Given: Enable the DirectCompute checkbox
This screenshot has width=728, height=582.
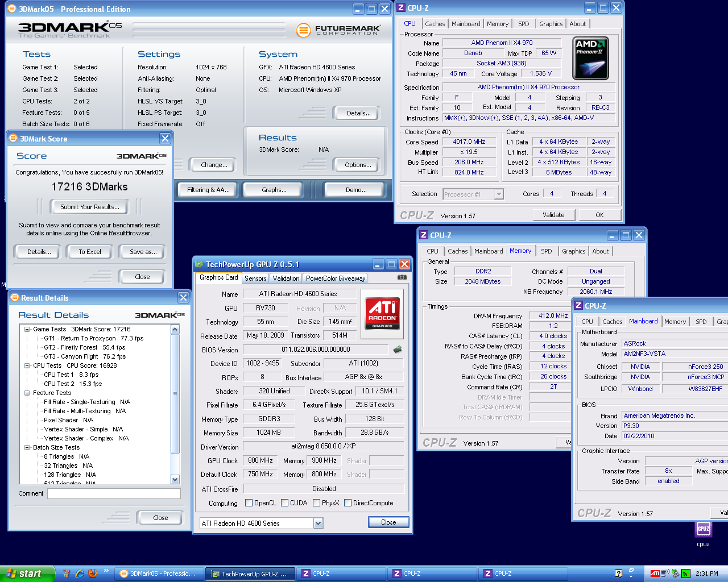Looking at the screenshot, I should 348,503.
